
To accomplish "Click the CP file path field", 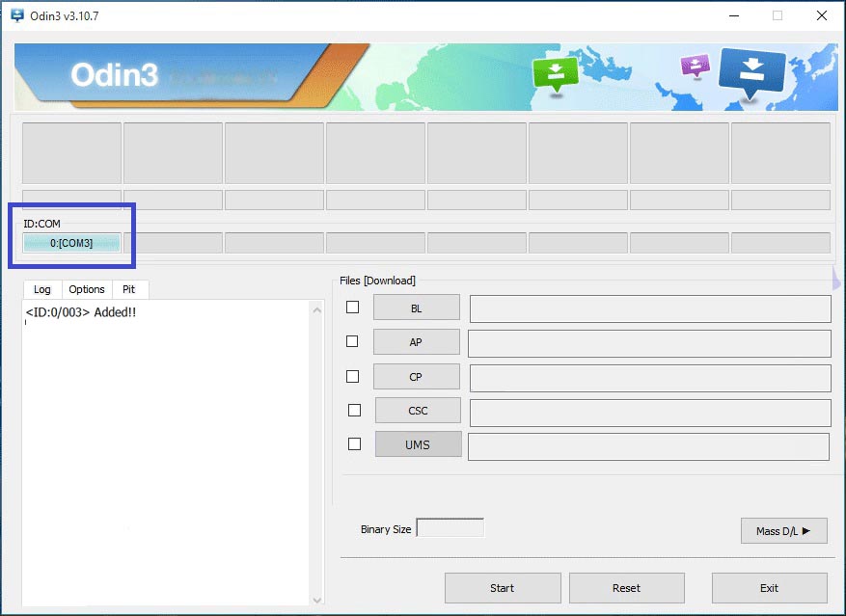I will [x=650, y=378].
